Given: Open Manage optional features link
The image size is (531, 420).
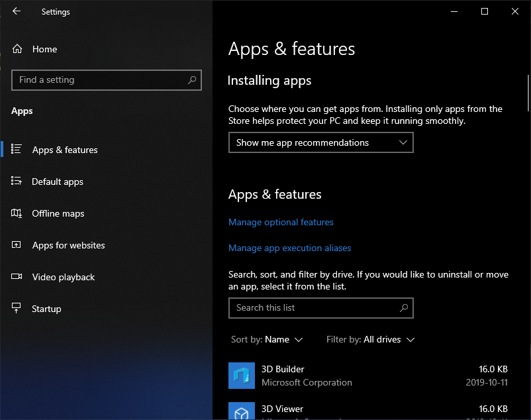Looking at the screenshot, I should click(x=281, y=222).
